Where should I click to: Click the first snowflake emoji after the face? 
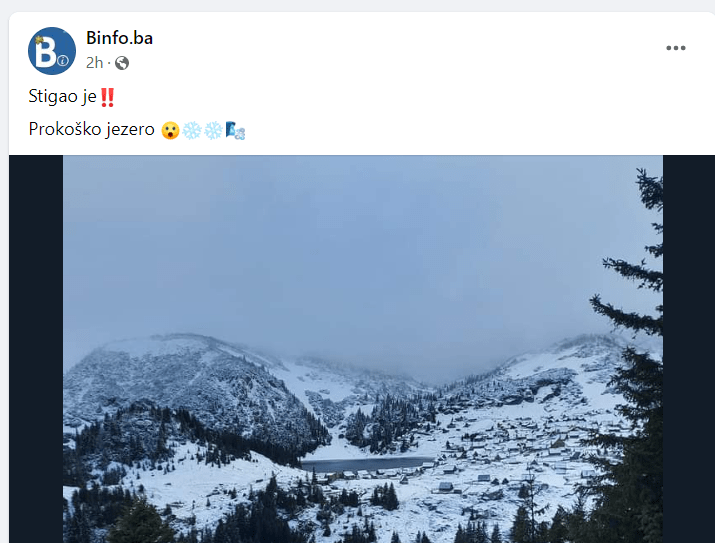192,130
